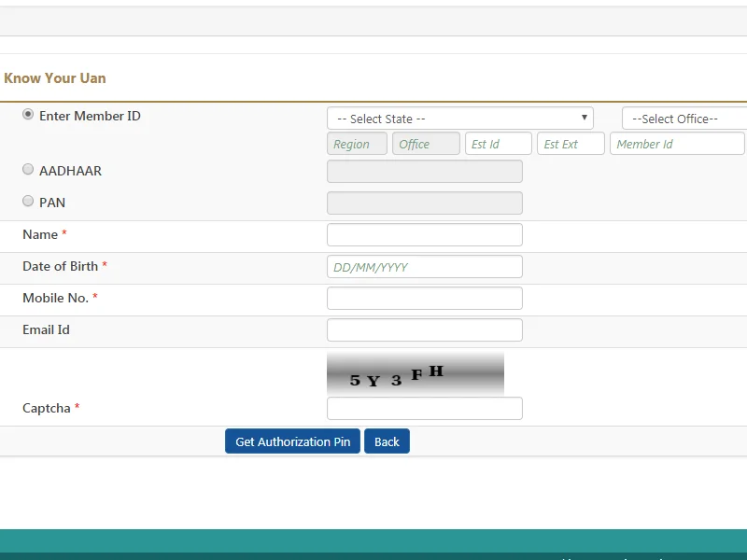
Task: Choose the AADHAAR radio option
Action: [x=28, y=170]
